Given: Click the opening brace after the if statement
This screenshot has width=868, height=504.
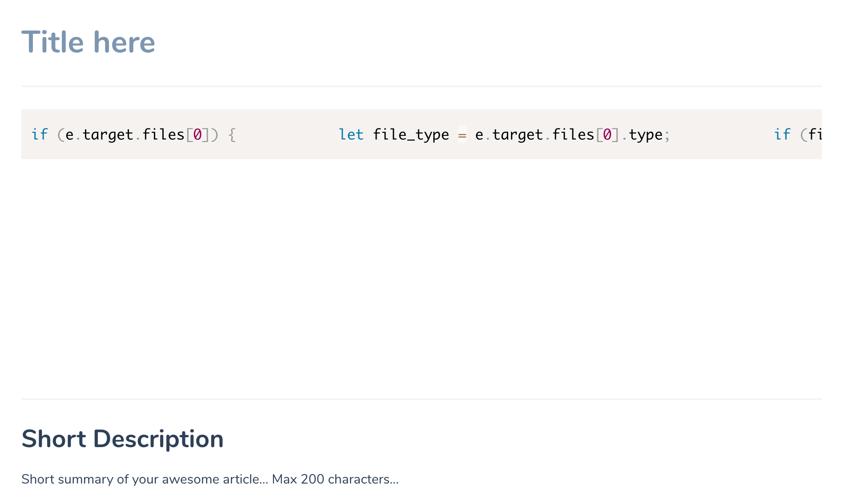Looking at the screenshot, I should coord(233,134).
